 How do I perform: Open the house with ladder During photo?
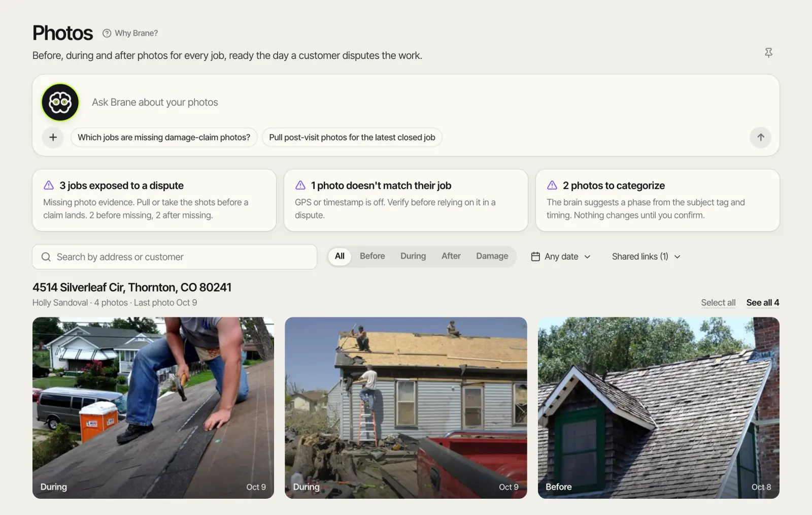point(406,408)
